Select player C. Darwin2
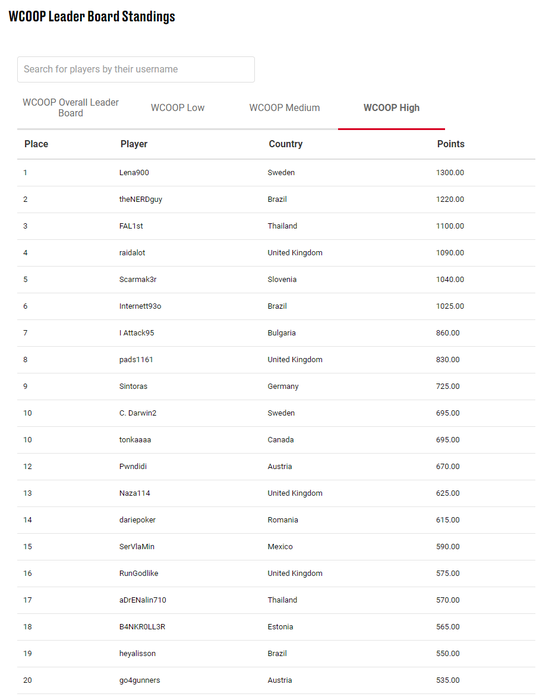This screenshot has height=700, width=552. click(138, 413)
